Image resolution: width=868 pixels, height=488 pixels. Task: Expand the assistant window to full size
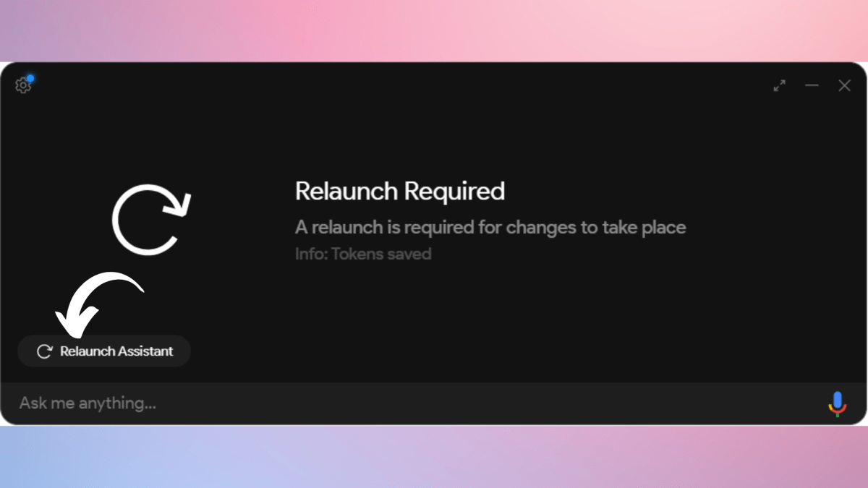pyautogui.click(x=779, y=85)
